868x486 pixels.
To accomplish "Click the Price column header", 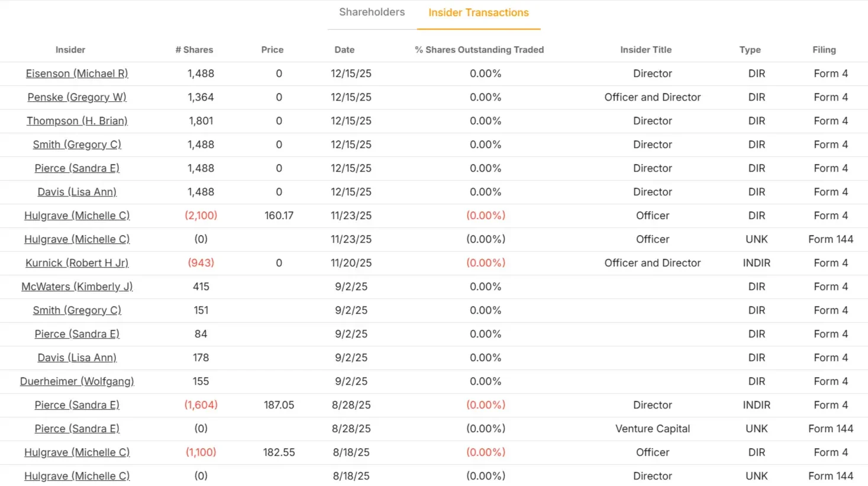I will coord(272,50).
